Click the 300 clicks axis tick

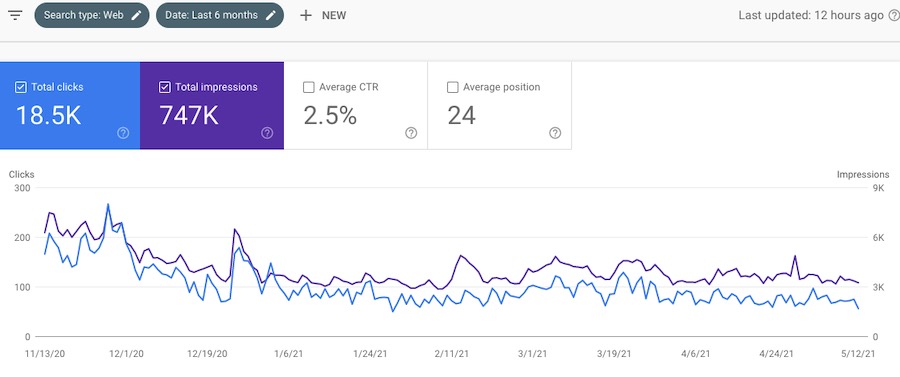pyautogui.click(x=22, y=188)
